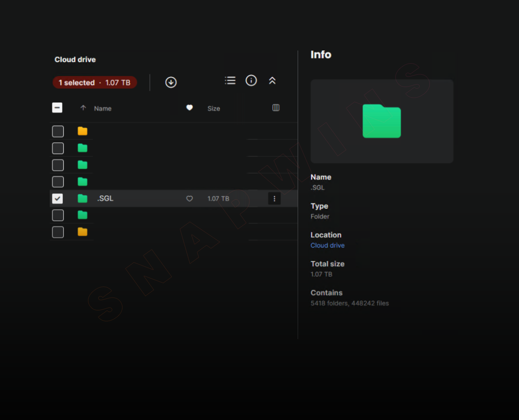Toggle the select-all checkbox in header
This screenshot has height=420, width=519.
(58, 108)
